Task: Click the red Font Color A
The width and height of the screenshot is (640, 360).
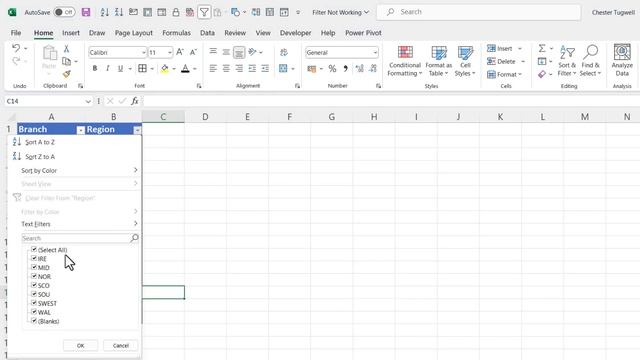Action: point(185,69)
